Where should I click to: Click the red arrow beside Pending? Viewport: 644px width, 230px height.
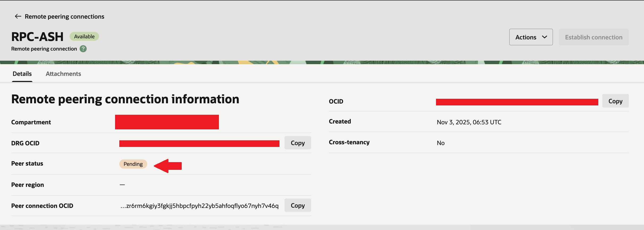[168, 166]
